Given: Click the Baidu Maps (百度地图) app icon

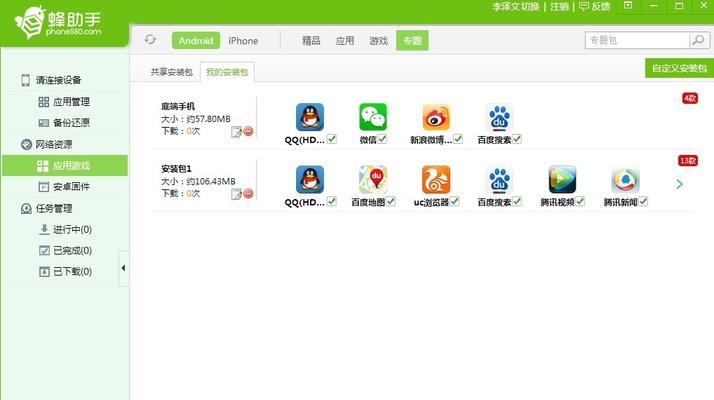Looking at the screenshot, I should [x=373, y=179].
